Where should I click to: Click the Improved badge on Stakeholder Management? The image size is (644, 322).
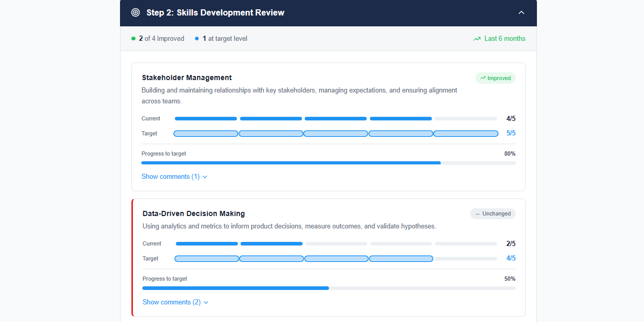click(x=495, y=78)
